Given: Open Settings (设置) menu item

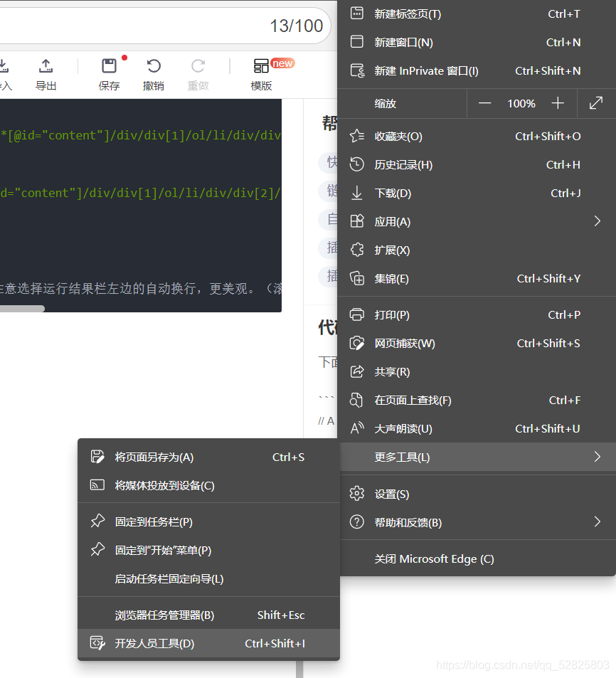Looking at the screenshot, I should (477, 494).
